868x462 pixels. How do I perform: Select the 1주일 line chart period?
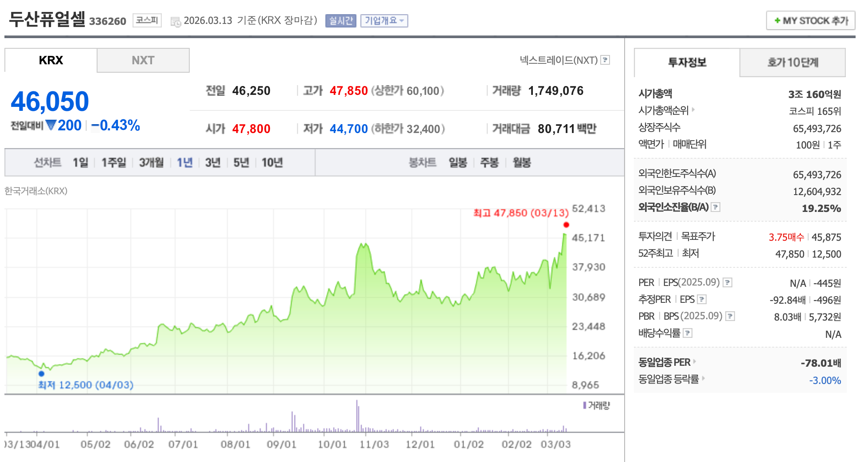(114, 163)
